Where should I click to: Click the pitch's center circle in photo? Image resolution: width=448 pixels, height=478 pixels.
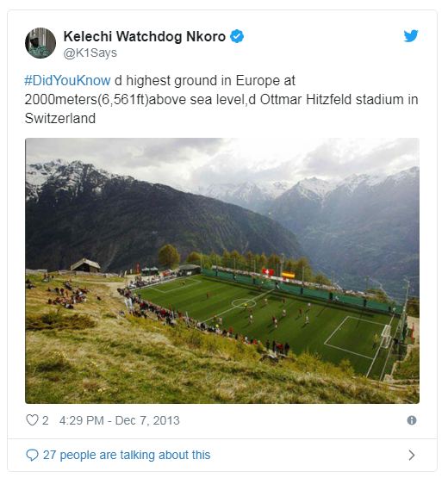[243, 302]
